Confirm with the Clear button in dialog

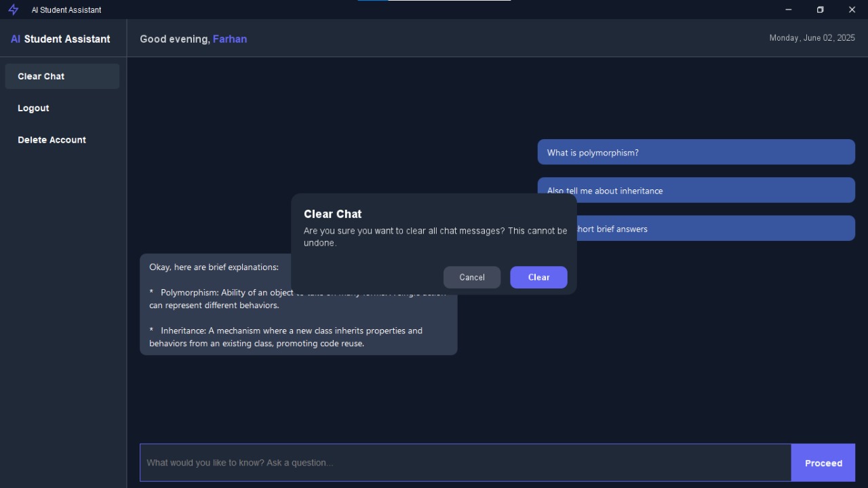click(538, 278)
